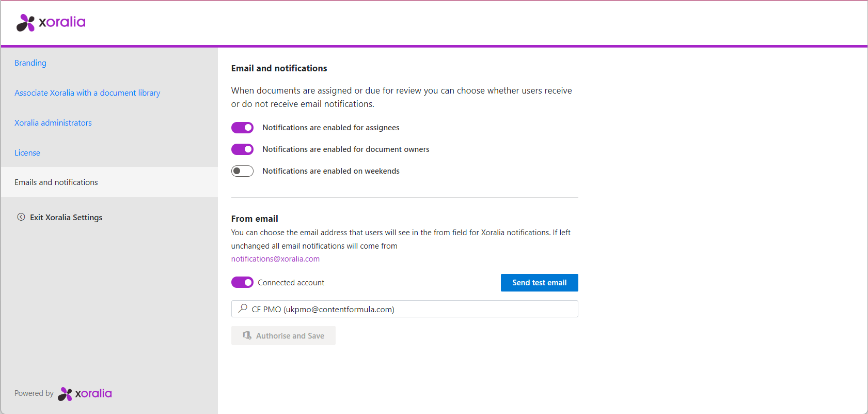Open Associate Xoralia with a document library
868x414 pixels.
point(87,93)
